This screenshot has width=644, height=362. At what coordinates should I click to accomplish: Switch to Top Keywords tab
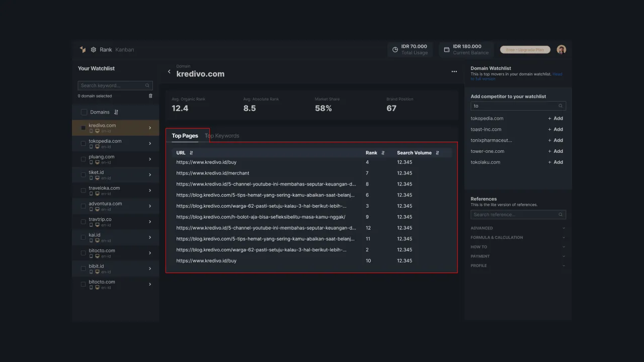222,136
